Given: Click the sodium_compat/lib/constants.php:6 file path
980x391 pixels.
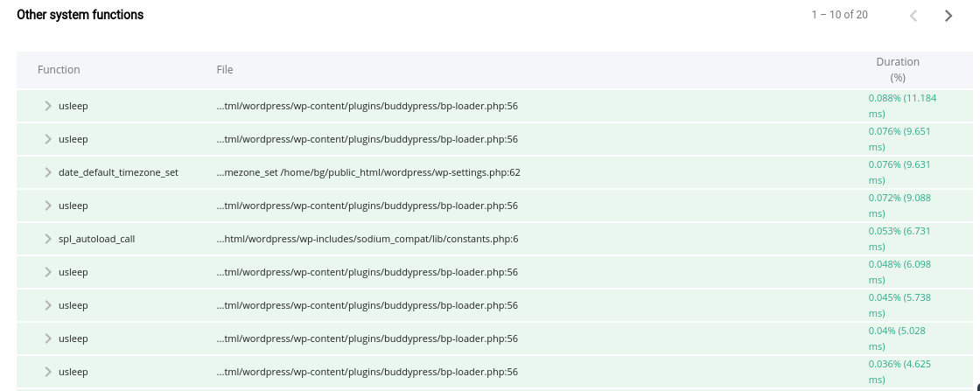Looking at the screenshot, I should [x=367, y=239].
